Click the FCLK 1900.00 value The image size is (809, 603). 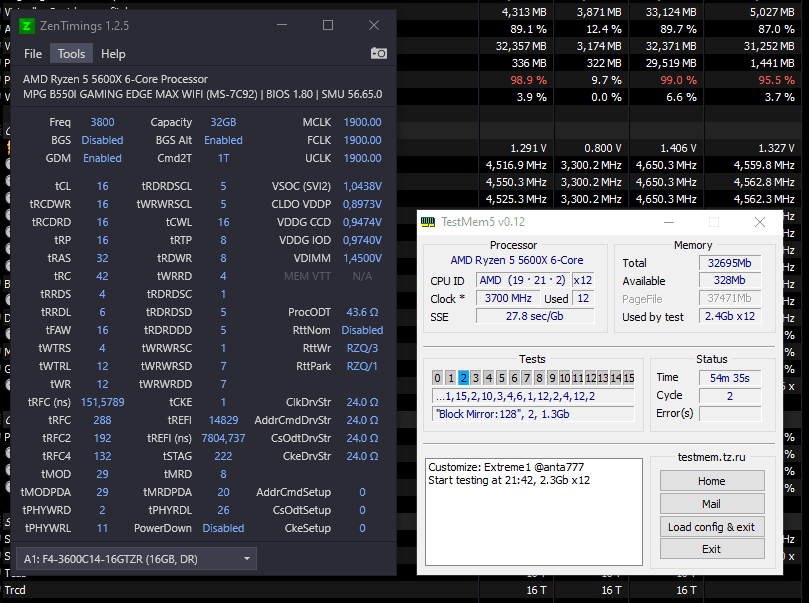(362, 140)
